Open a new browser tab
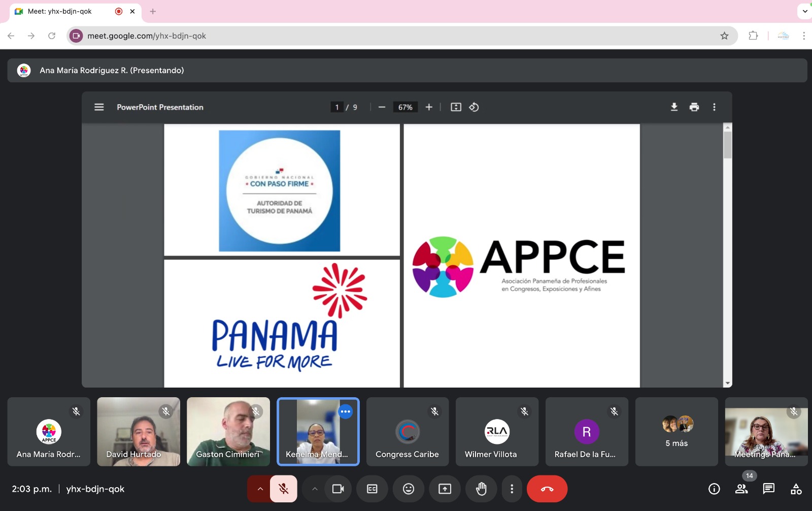 [x=153, y=11]
